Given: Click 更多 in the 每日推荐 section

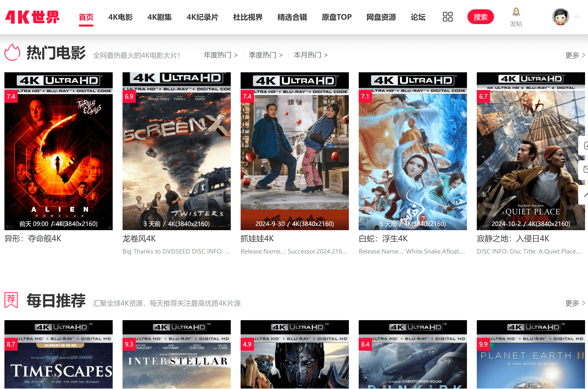Looking at the screenshot, I should tap(575, 303).
